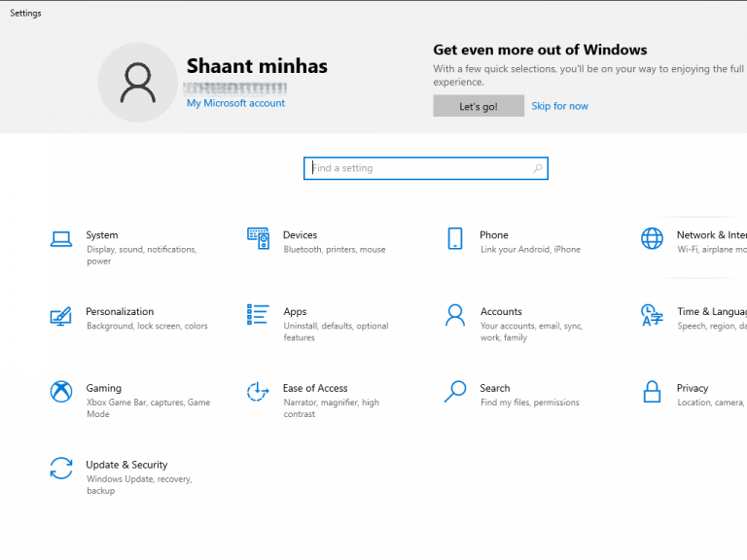Click the Update & Security refresh icon

pyautogui.click(x=61, y=468)
